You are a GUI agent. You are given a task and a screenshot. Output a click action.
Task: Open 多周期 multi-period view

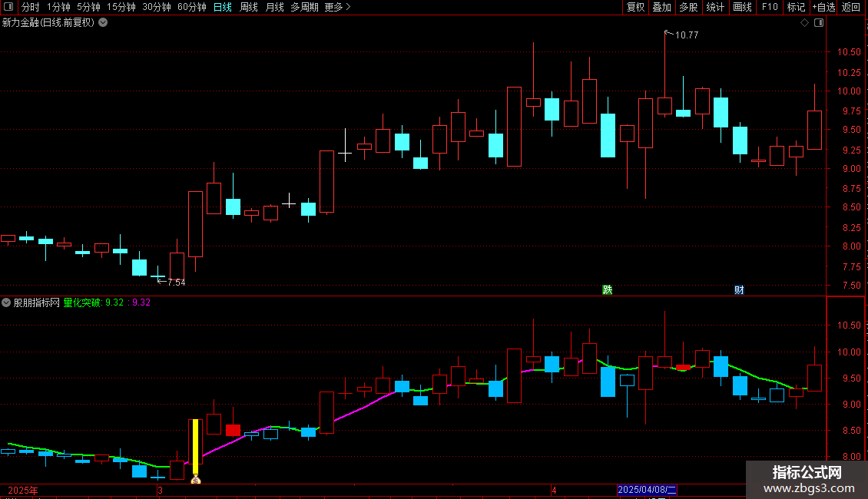click(304, 7)
